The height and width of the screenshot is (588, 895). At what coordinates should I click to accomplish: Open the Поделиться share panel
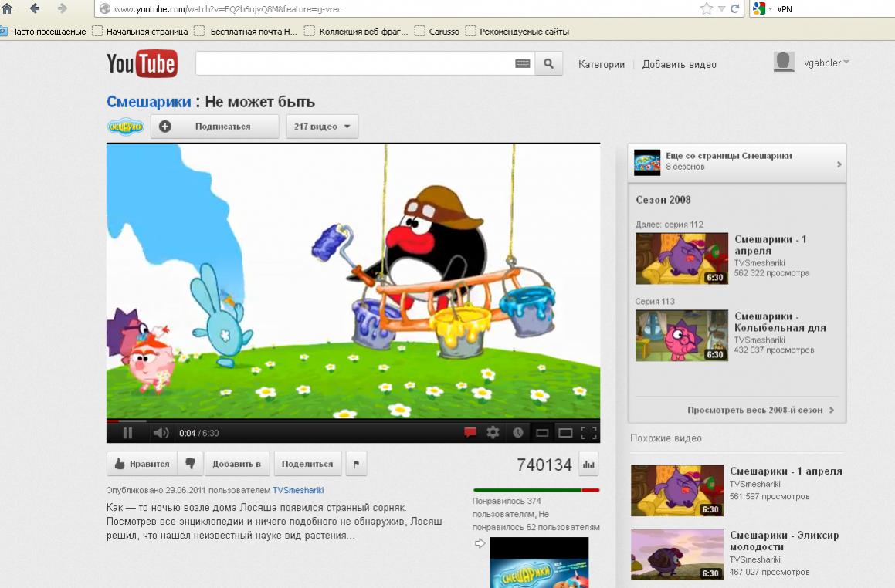pos(307,464)
